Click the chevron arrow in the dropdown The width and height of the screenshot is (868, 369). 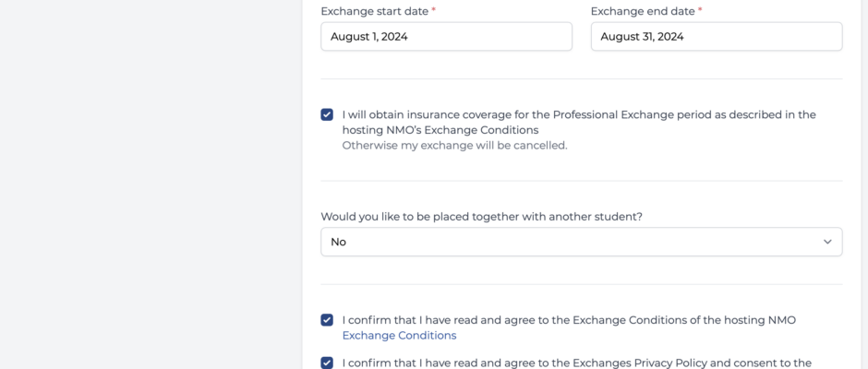[827, 242]
